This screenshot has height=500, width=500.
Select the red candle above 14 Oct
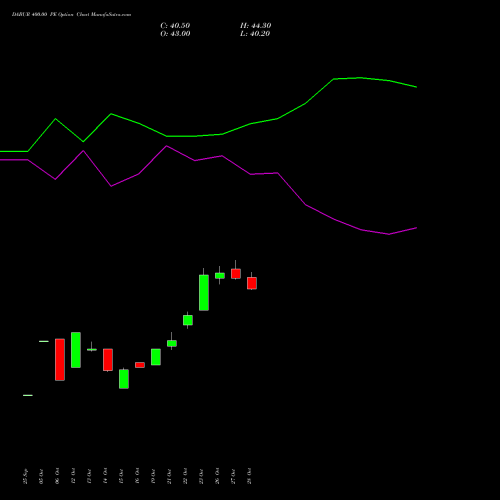(x=108, y=360)
